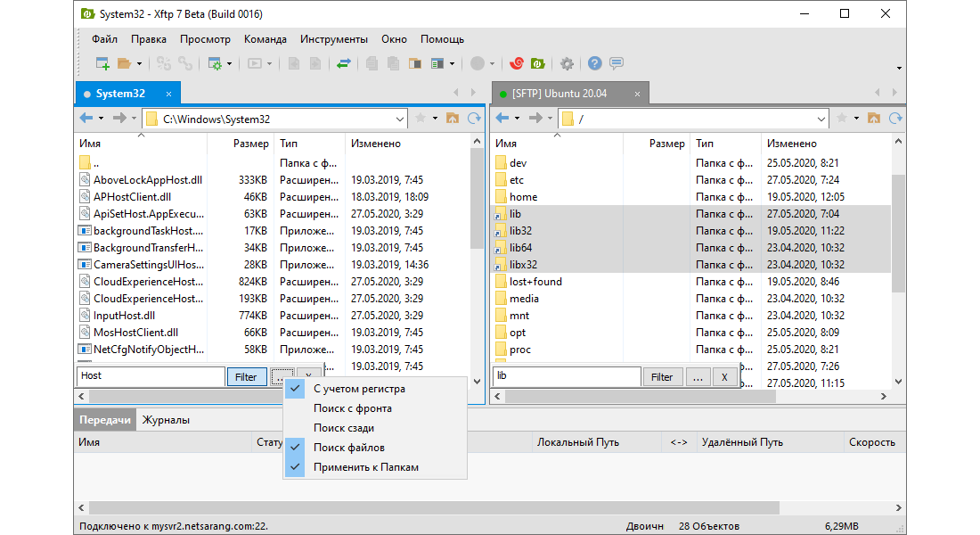Toggle "Поиск с фронта" option
Image resolution: width=980 pixels, height=535 pixels.
pyautogui.click(x=375, y=408)
